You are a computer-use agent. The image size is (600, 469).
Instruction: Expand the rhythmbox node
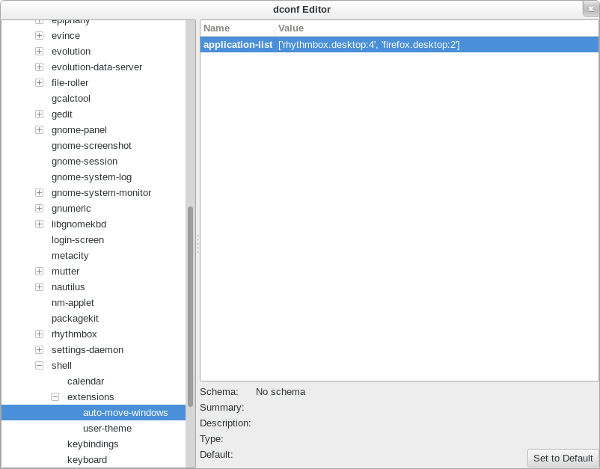[39, 334]
